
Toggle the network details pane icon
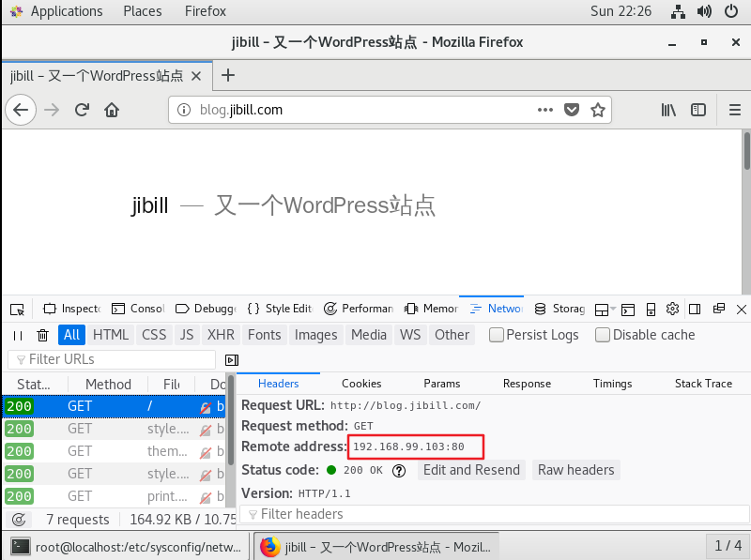(x=232, y=360)
